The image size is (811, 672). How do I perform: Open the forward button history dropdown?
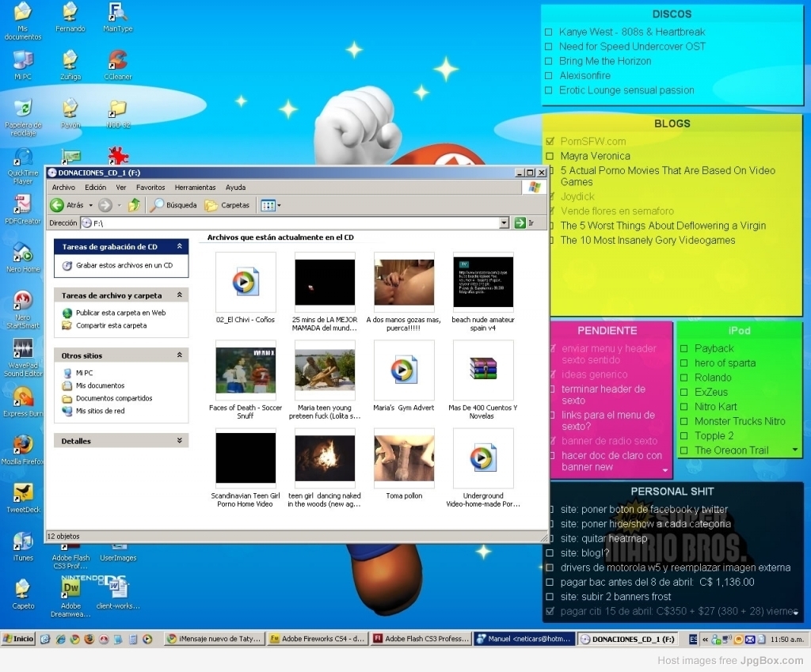[x=119, y=205]
